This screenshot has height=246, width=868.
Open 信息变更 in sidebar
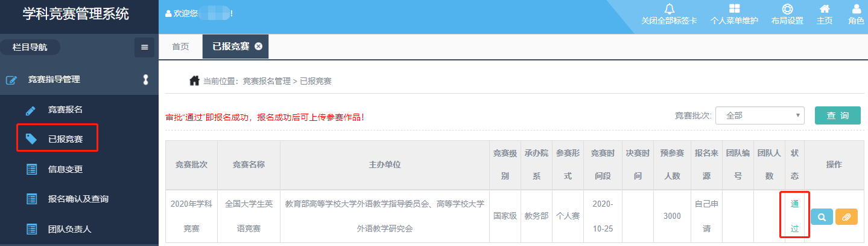coord(65,169)
